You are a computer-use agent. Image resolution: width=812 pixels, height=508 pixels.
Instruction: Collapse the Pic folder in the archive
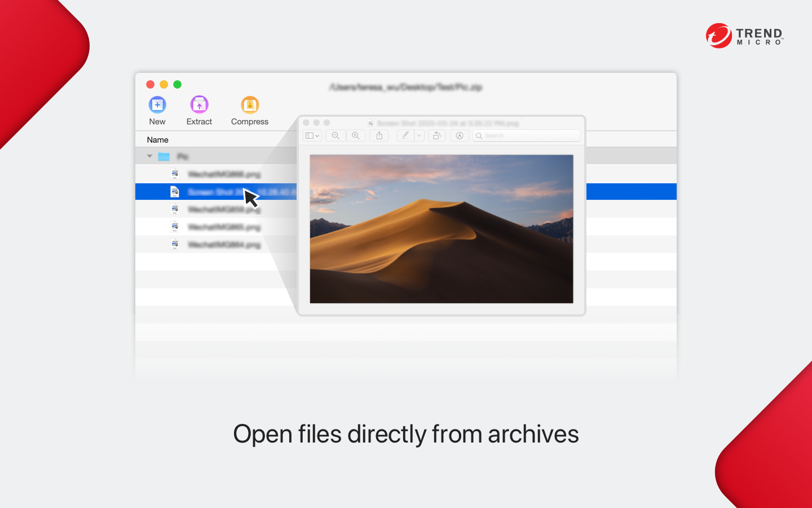click(149, 156)
